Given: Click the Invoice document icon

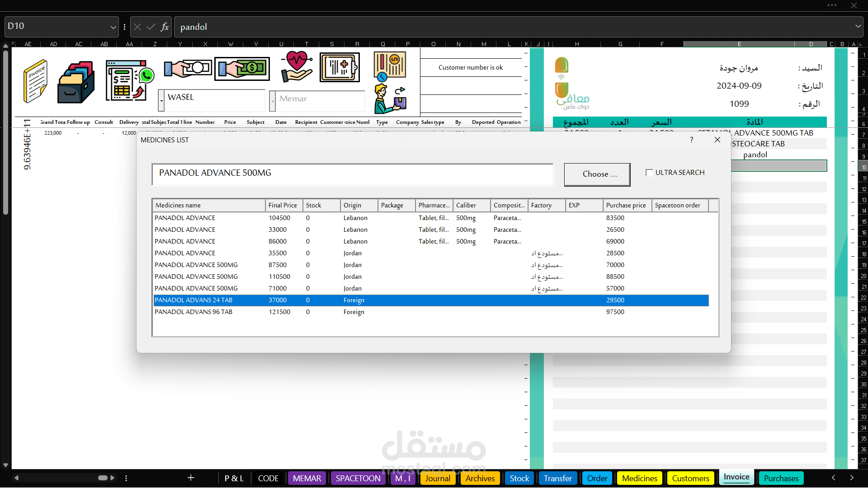Looking at the screenshot, I should [x=35, y=81].
